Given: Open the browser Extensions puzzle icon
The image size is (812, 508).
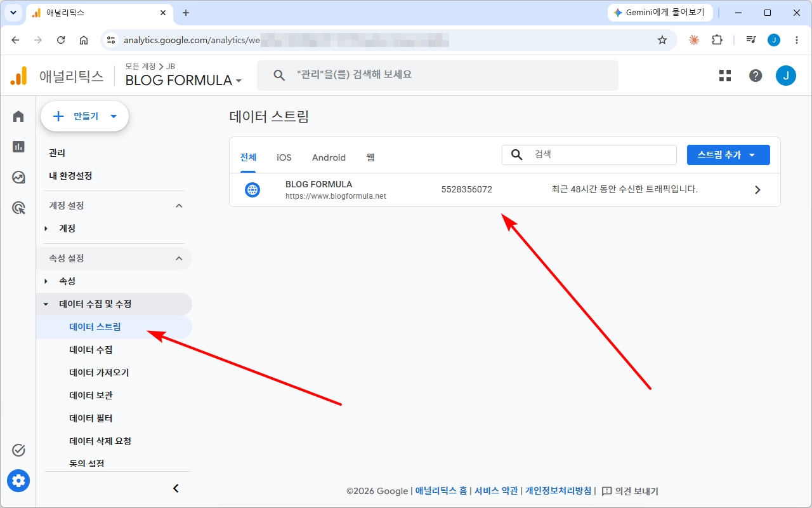Looking at the screenshot, I should (717, 40).
